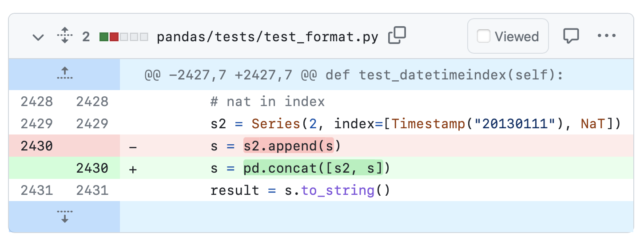
Task: Open the three-dot more options menu
Action: point(607,36)
